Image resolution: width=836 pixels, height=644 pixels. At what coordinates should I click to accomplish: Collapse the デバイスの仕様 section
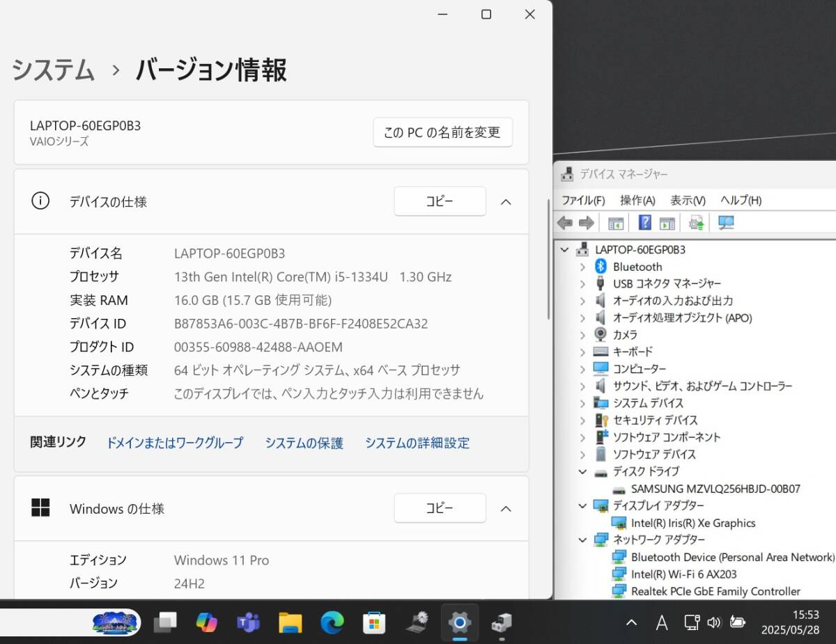point(506,202)
